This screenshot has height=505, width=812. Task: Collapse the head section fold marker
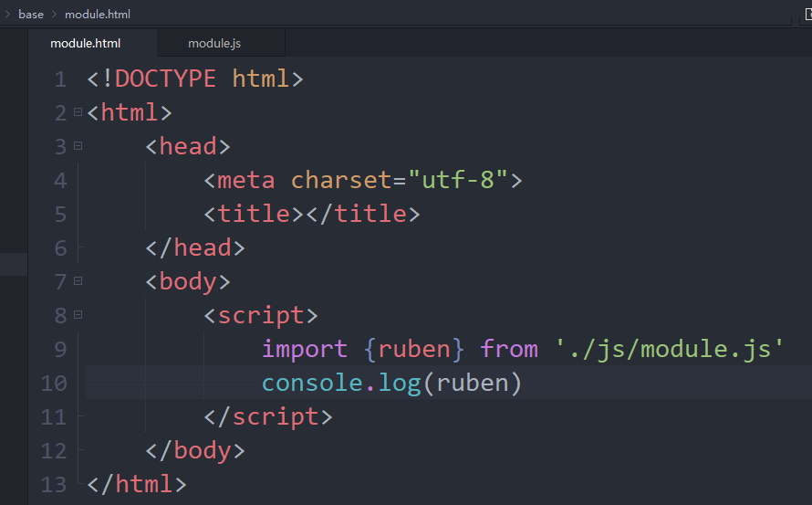pyautogui.click(x=78, y=146)
